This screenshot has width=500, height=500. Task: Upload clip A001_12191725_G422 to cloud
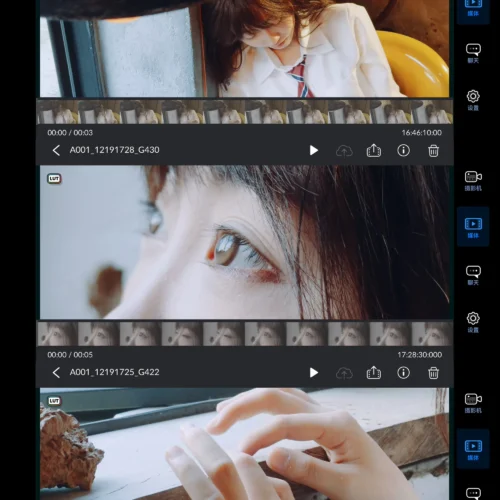[x=344, y=373]
